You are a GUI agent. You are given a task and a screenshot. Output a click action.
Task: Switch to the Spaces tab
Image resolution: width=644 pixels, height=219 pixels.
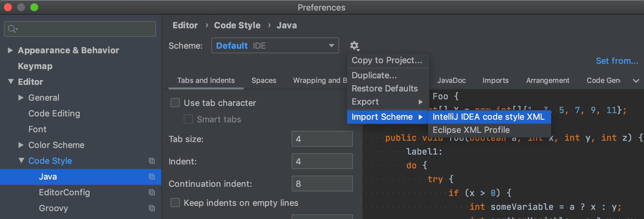click(x=264, y=81)
